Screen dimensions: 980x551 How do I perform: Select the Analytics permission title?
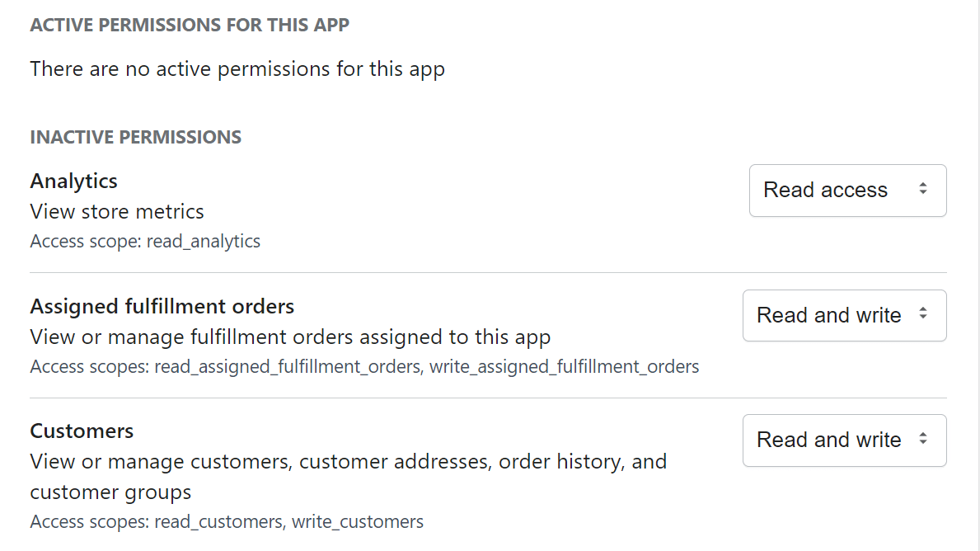click(74, 181)
